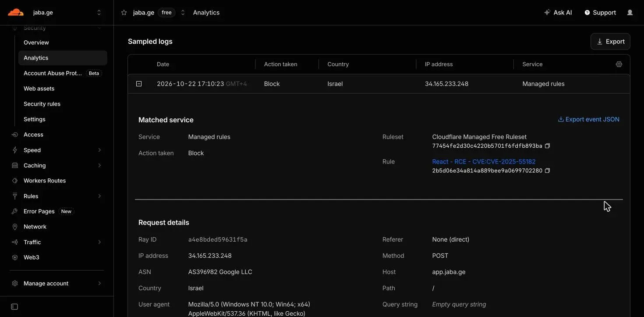This screenshot has width=644, height=317.
Task: Click the Cloudflare logo
Action: pyautogui.click(x=16, y=12)
